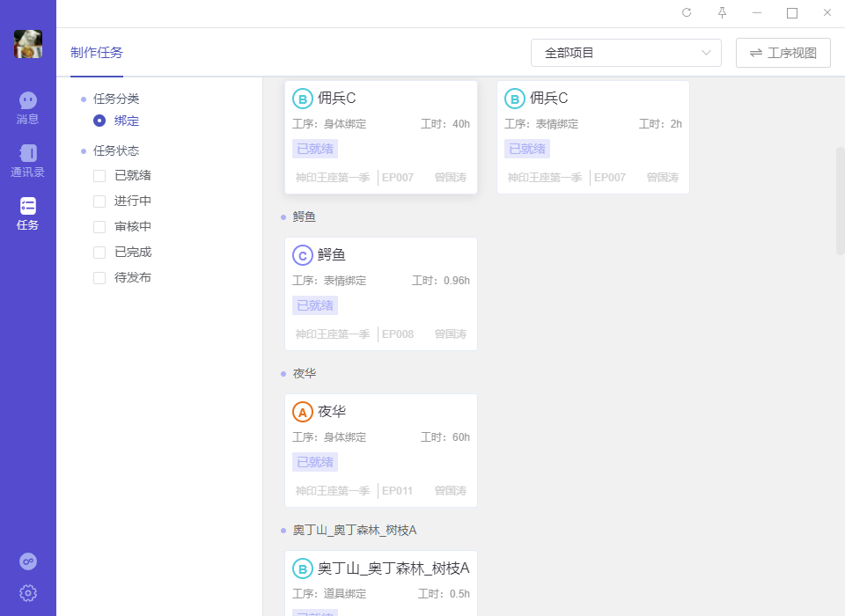Tick the 已完成 checkbox
This screenshot has width=845, height=616.
pos(99,253)
